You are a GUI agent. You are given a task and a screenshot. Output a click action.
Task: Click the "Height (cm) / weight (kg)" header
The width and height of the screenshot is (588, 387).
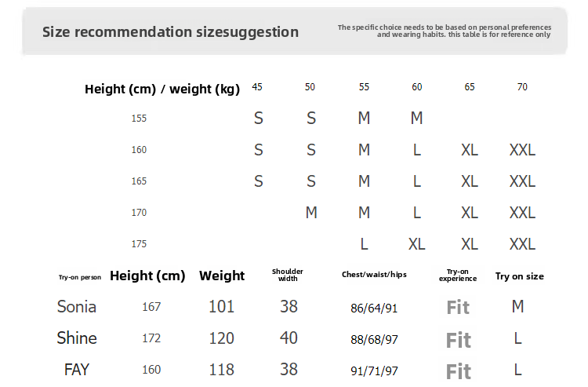pos(162,89)
